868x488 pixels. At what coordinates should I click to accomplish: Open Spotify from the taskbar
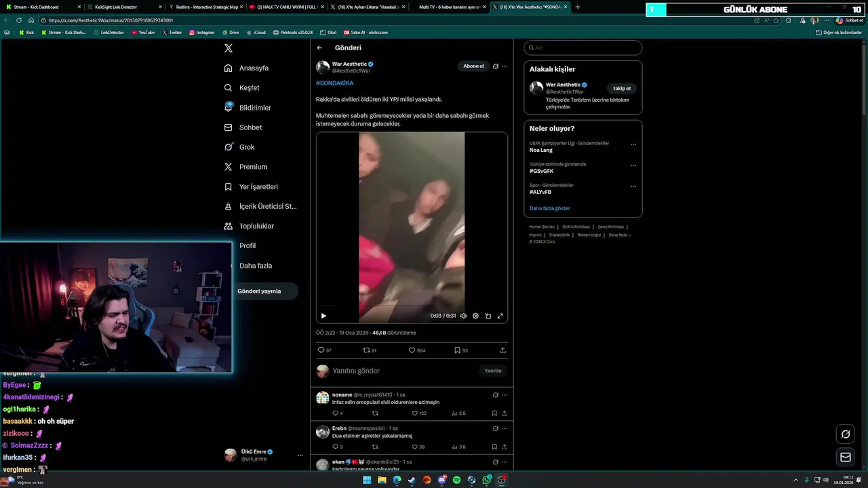coord(457,480)
